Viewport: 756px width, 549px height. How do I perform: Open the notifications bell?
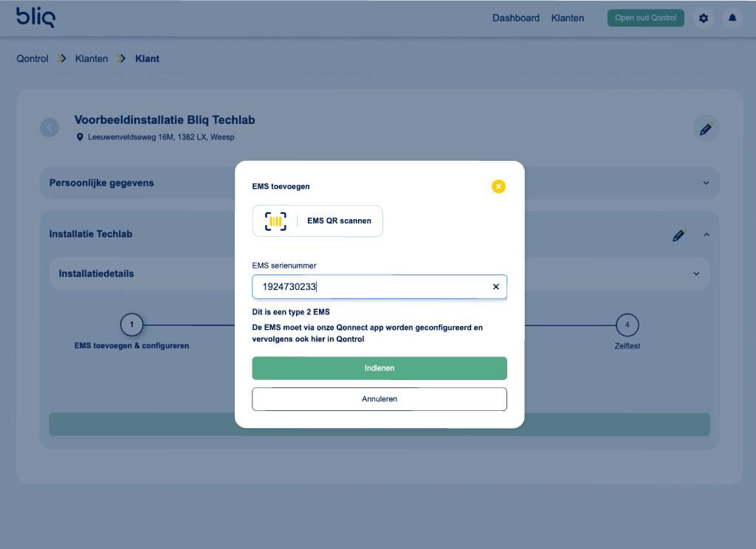coord(732,18)
